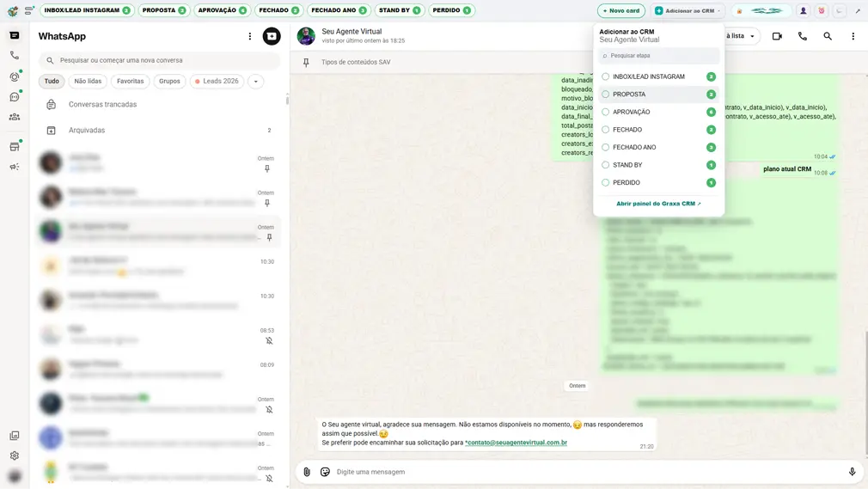This screenshot has height=489, width=868.
Task: Filter chats by Leads 2026
Action: [217, 82]
